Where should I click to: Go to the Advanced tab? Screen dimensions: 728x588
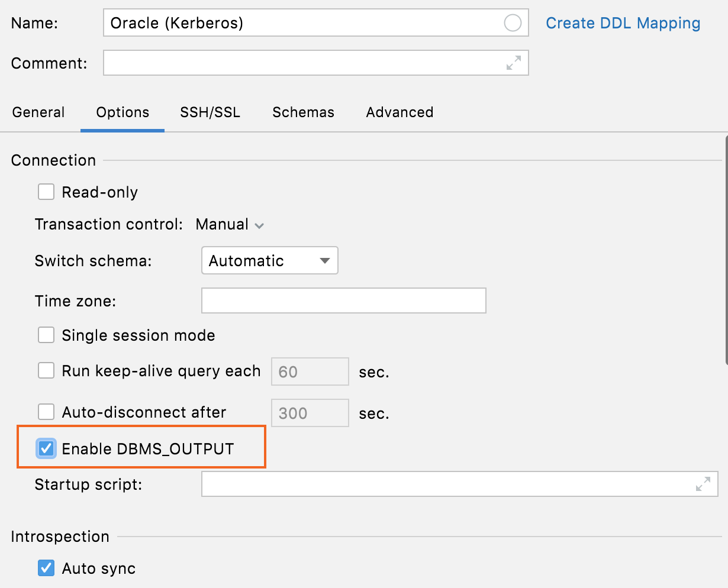(399, 112)
